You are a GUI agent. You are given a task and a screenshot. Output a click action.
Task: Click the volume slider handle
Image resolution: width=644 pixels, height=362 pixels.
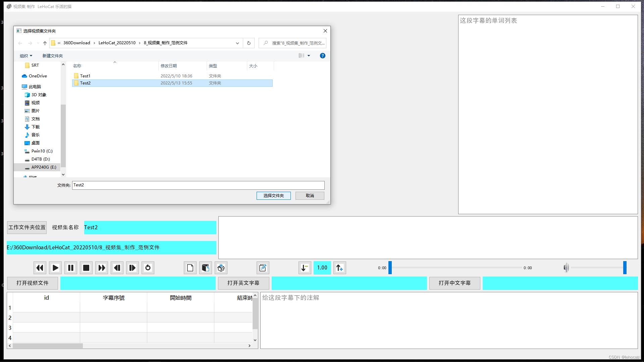click(x=625, y=268)
